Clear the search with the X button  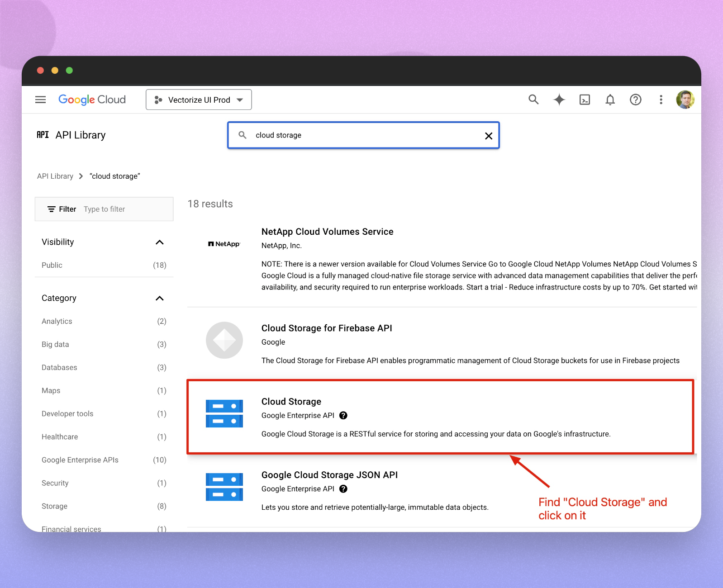point(489,136)
